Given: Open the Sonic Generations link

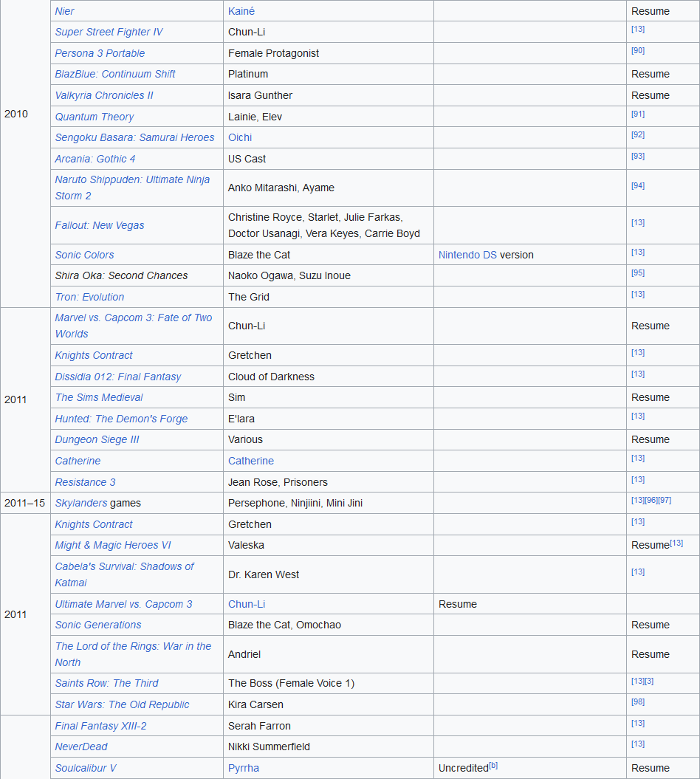Looking at the screenshot, I should 98,625.
